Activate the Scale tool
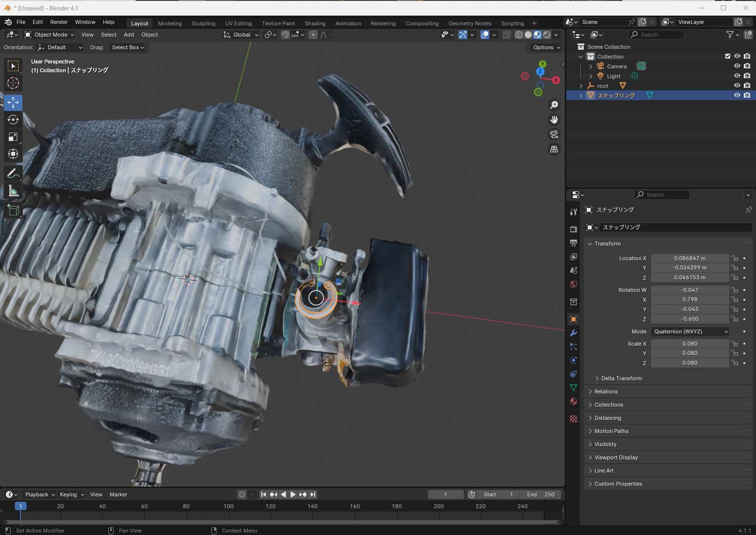 pos(13,137)
